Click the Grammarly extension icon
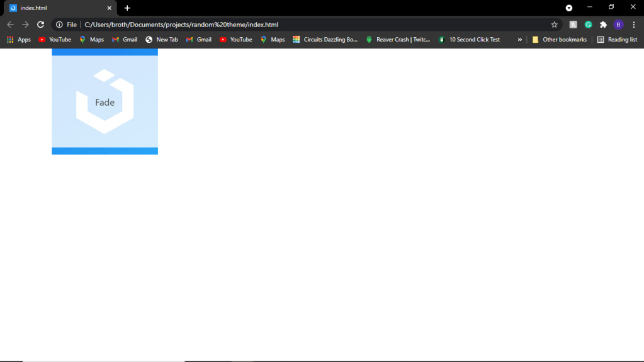This screenshot has width=644, height=362. [588, 25]
